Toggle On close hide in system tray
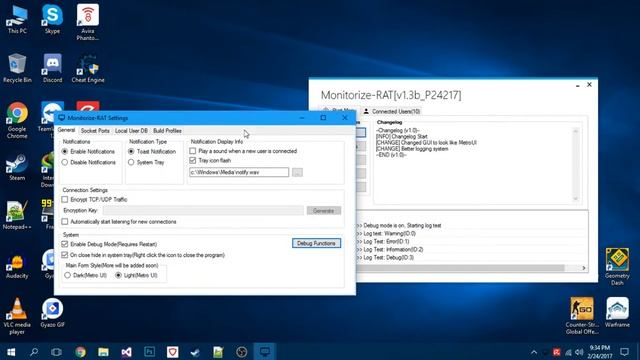The width and height of the screenshot is (640, 360). (64, 255)
